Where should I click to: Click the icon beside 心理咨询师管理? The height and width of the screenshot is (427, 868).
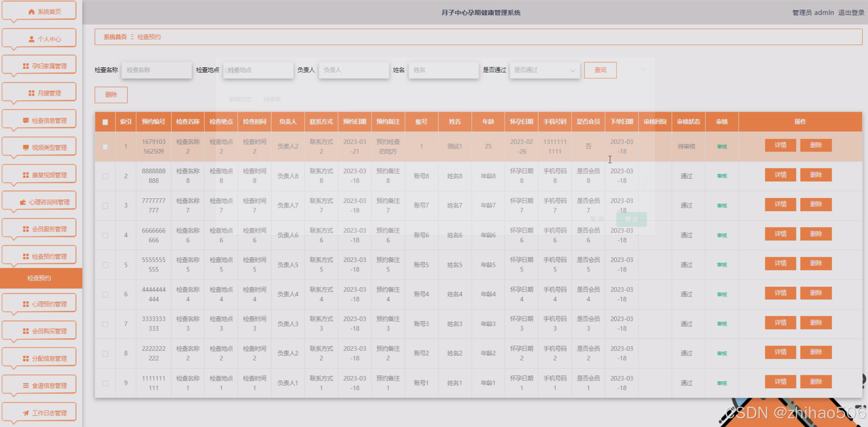click(x=23, y=202)
